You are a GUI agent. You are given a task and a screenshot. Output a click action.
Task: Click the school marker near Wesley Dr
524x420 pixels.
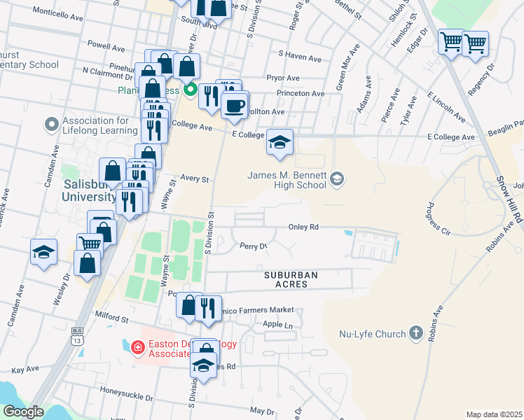point(43,253)
